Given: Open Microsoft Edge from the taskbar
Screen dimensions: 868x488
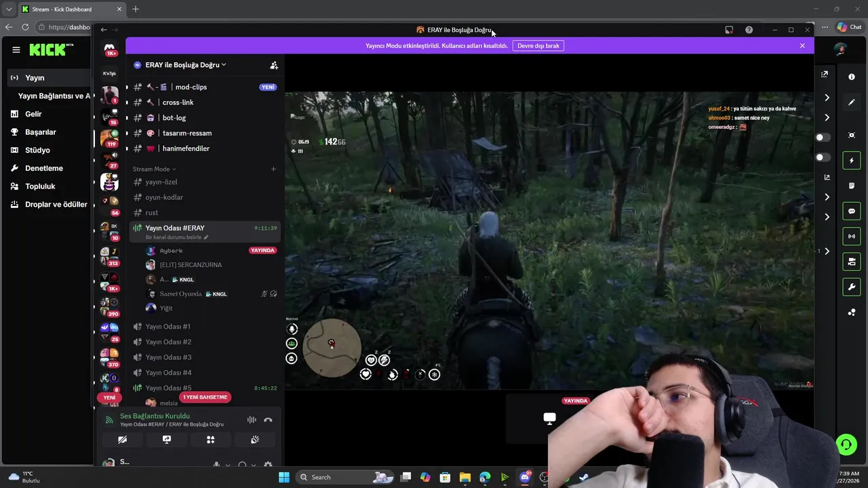Looking at the screenshot, I should (485, 477).
